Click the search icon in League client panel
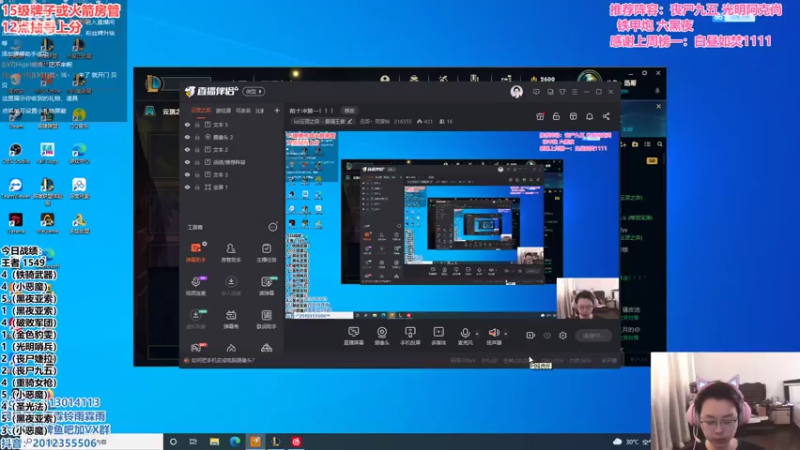 660,144
